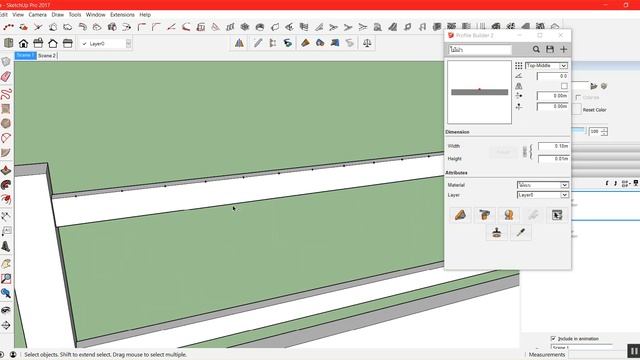Image resolution: width=640 pixels, height=360 pixels.
Task: Open the View menu
Action: click(x=18, y=14)
